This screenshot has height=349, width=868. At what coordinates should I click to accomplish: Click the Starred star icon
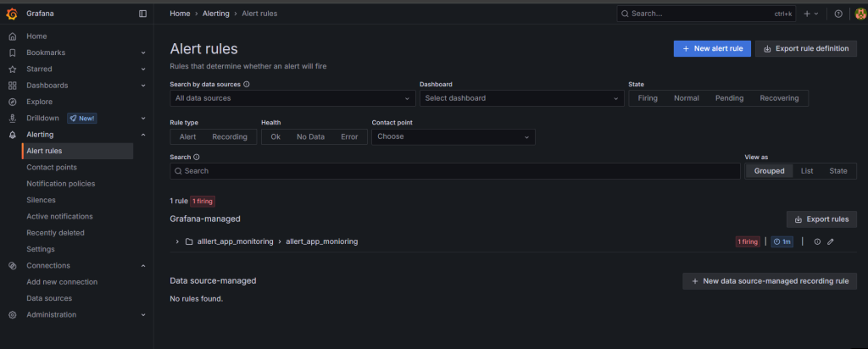click(12, 69)
